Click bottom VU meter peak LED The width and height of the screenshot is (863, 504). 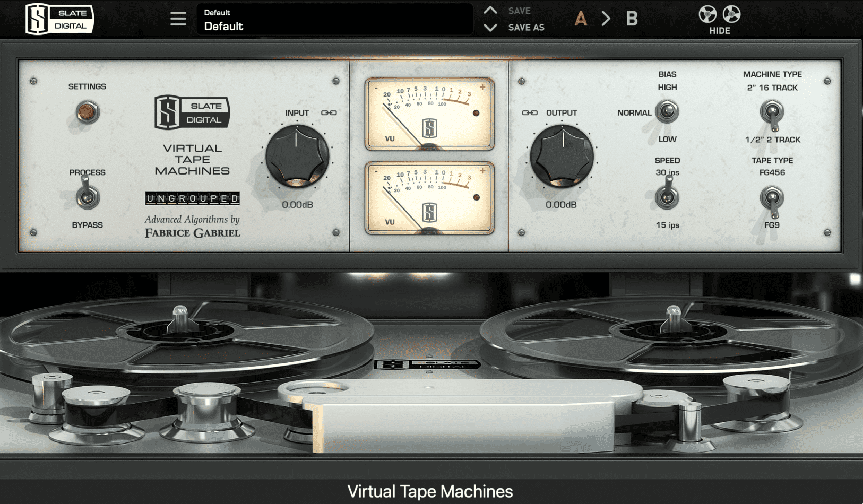coord(476,197)
